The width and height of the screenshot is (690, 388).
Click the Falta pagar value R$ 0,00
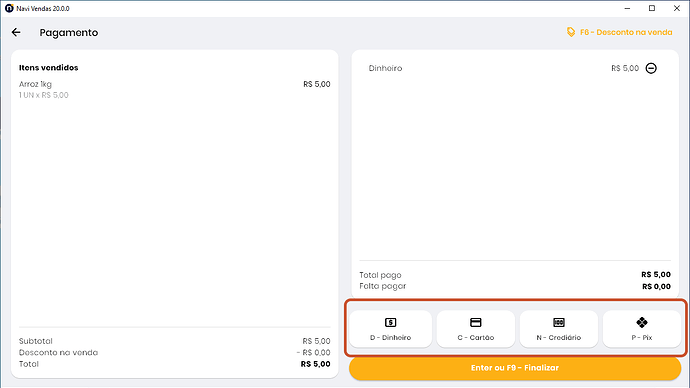click(x=657, y=286)
